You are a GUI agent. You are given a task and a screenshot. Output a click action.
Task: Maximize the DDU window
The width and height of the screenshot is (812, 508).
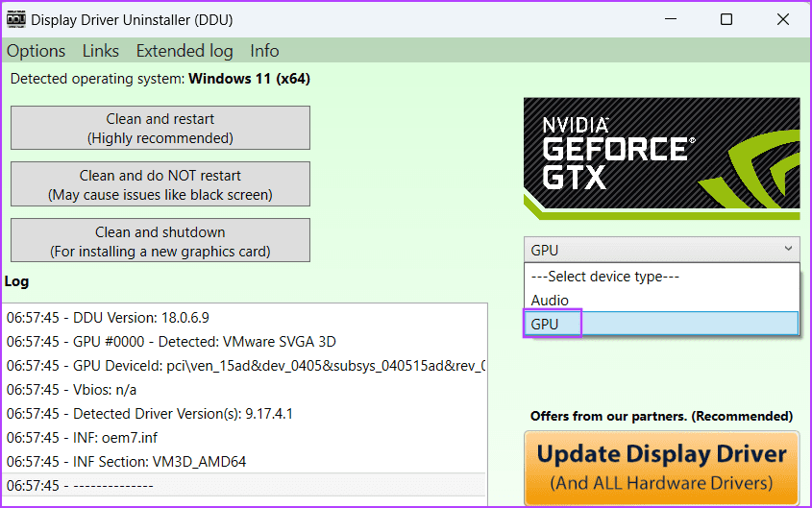[726, 19]
